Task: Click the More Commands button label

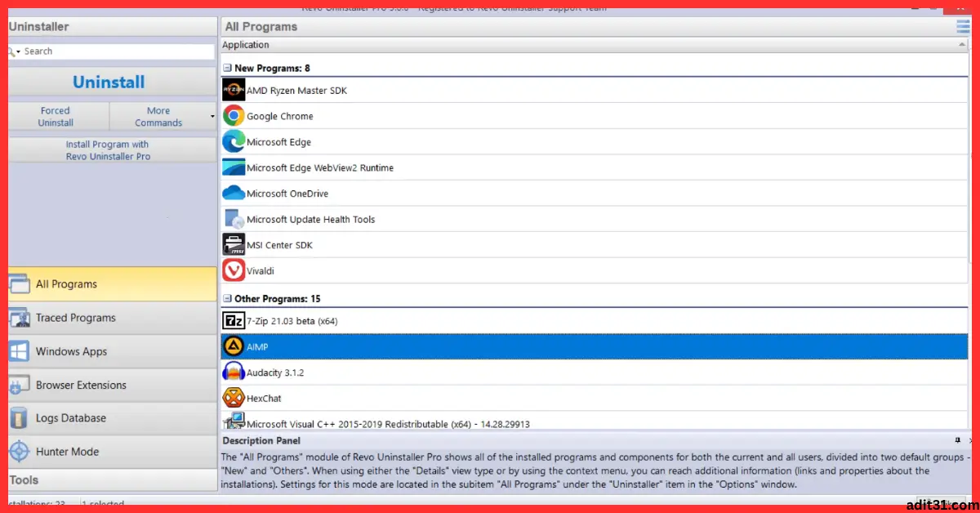Action: (x=158, y=117)
